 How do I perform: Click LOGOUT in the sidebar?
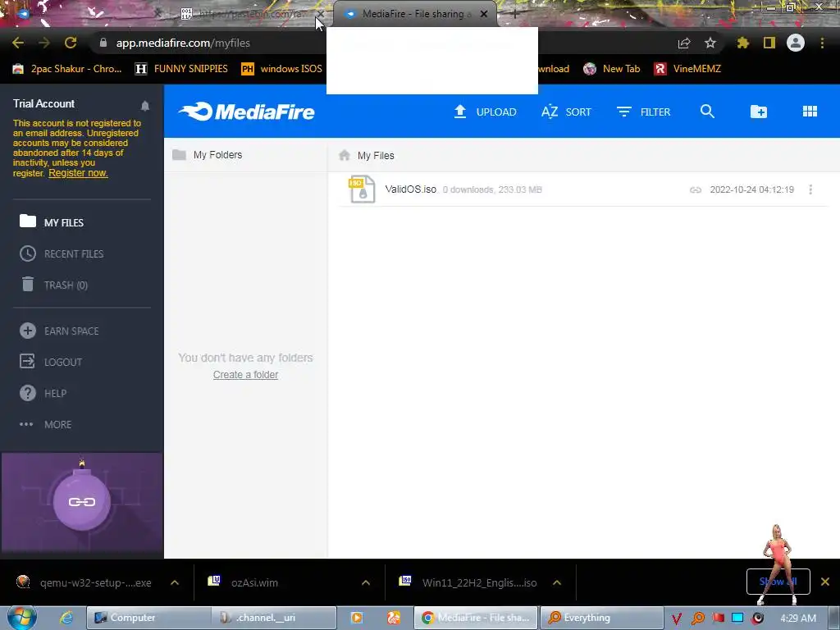point(51,362)
